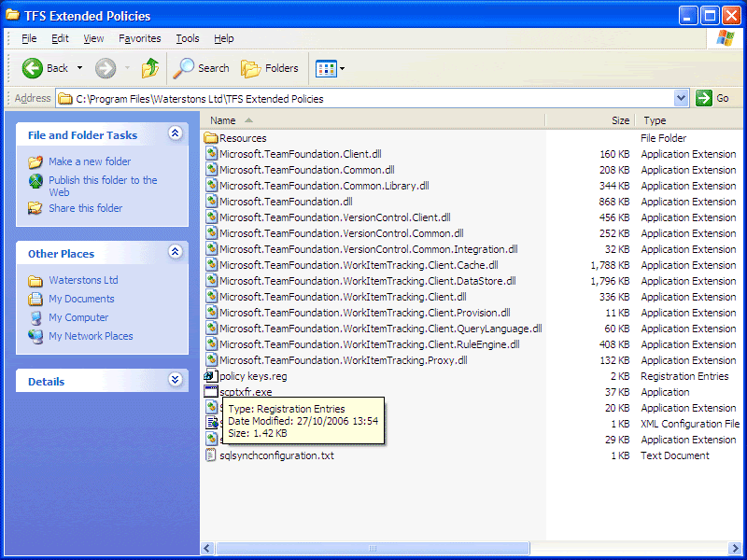The image size is (747, 560).
Task: Open My Computer link
Action: click(78, 317)
